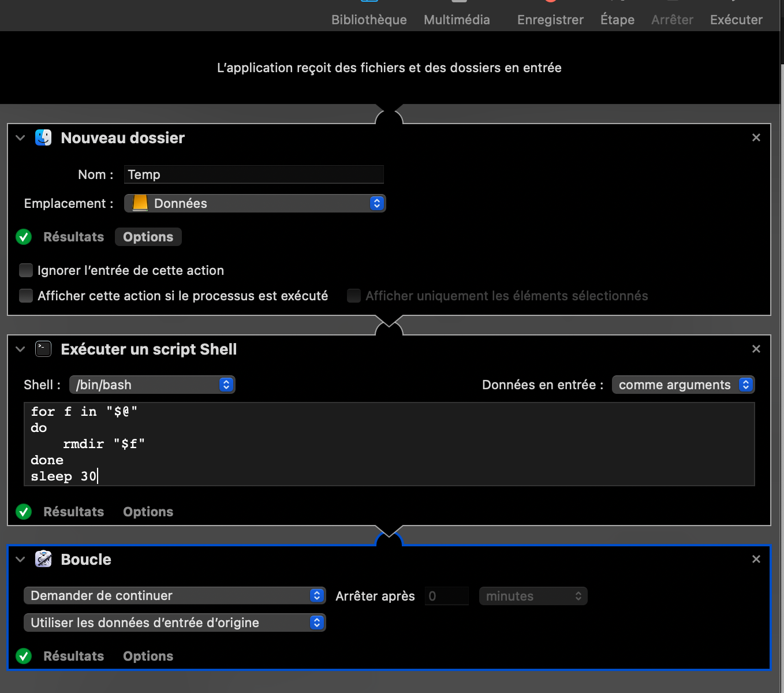The height and width of the screenshot is (693, 784).
Task: Toggle Options for Nouveau dossier
Action: (148, 237)
